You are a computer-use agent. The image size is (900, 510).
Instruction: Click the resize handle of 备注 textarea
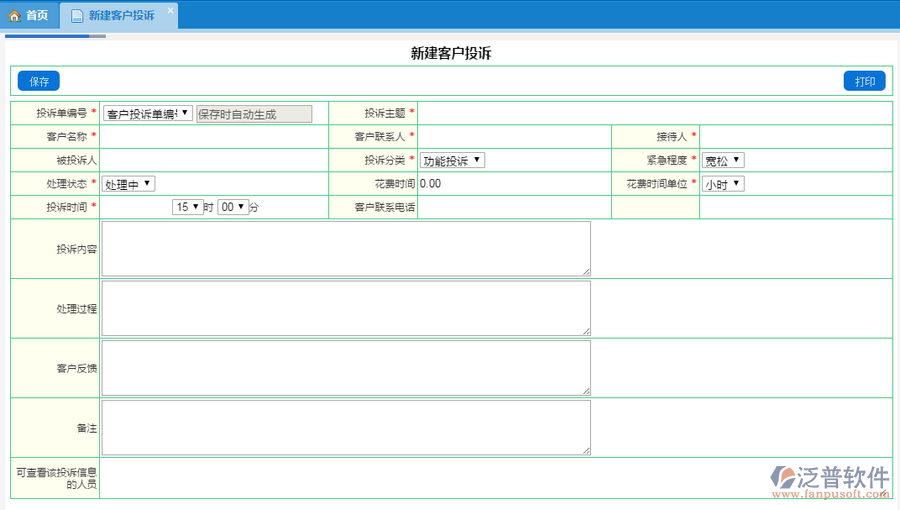[586, 451]
